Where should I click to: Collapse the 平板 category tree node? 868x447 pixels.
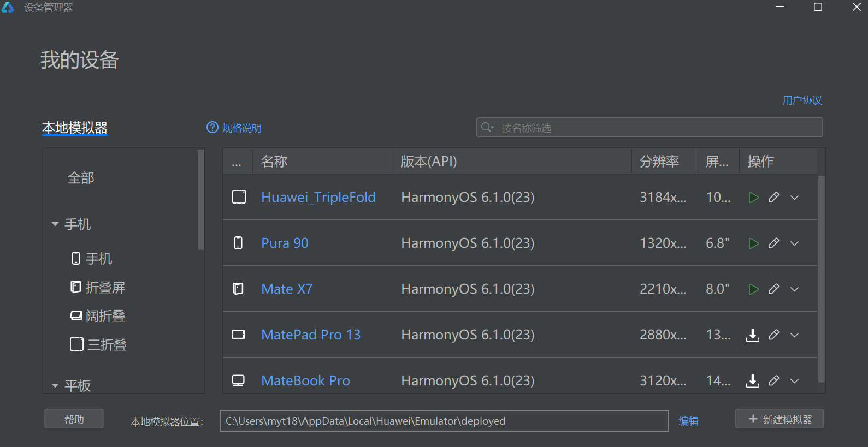pyautogui.click(x=55, y=386)
